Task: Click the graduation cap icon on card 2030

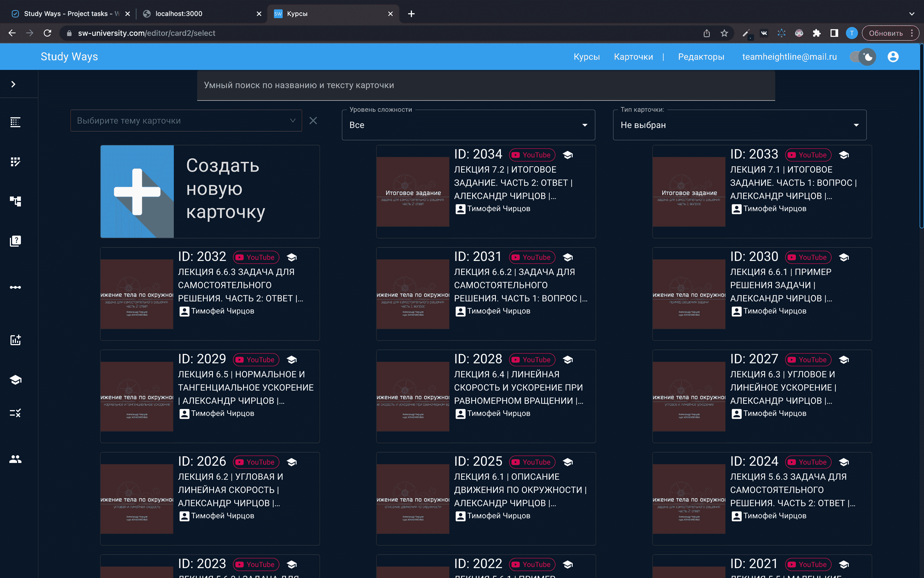Action: click(844, 257)
